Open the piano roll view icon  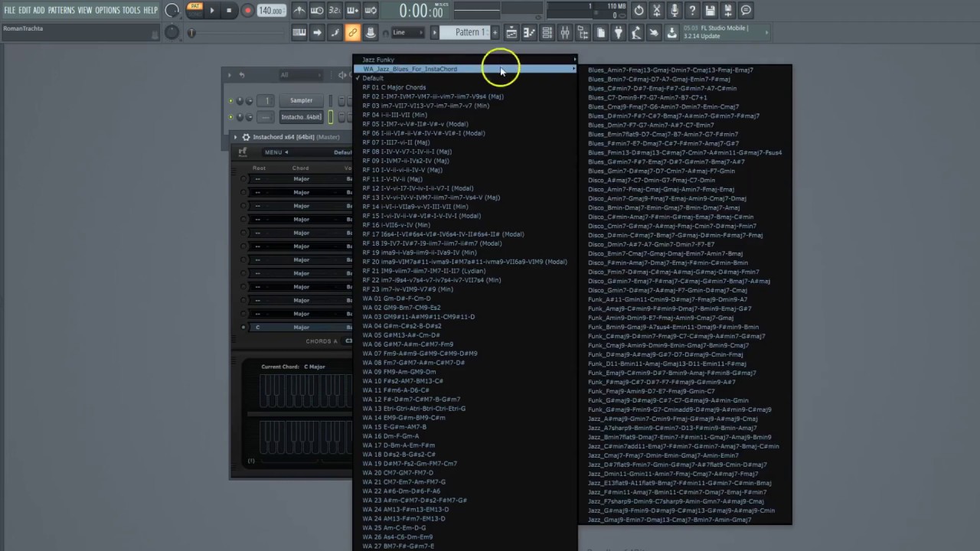[x=529, y=33]
